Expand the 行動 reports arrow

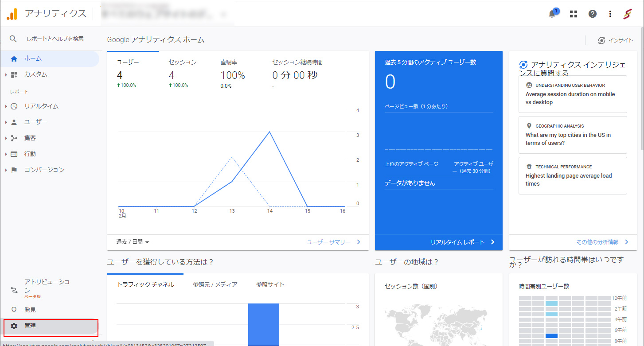[x=6, y=154]
